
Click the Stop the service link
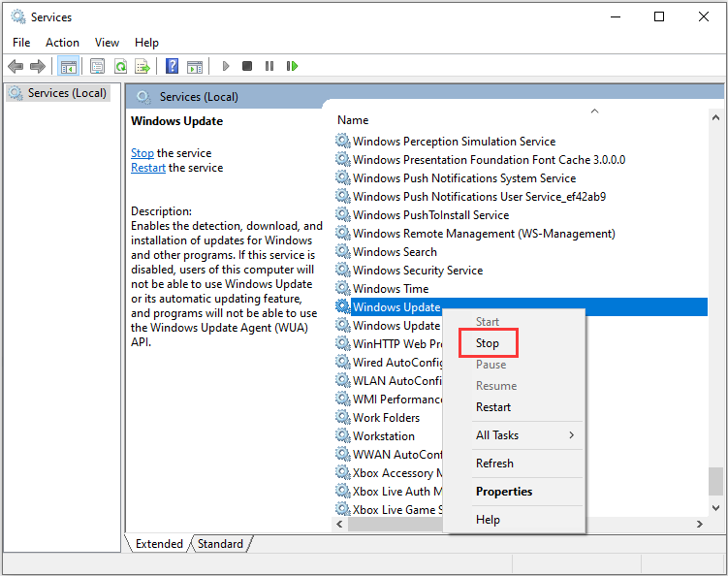(x=142, y=153)
